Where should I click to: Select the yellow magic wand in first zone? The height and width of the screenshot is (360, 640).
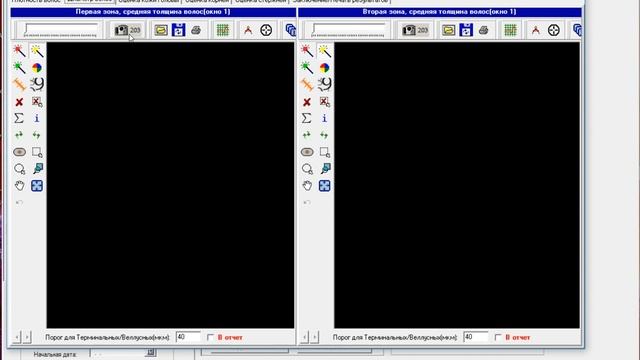pos(37,51)
